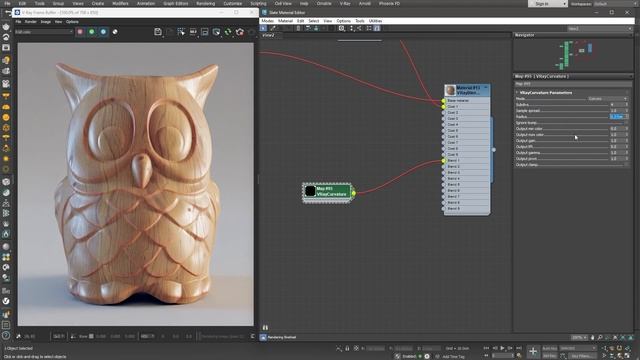Open the frame buffer Render menu

coord(31,22)
